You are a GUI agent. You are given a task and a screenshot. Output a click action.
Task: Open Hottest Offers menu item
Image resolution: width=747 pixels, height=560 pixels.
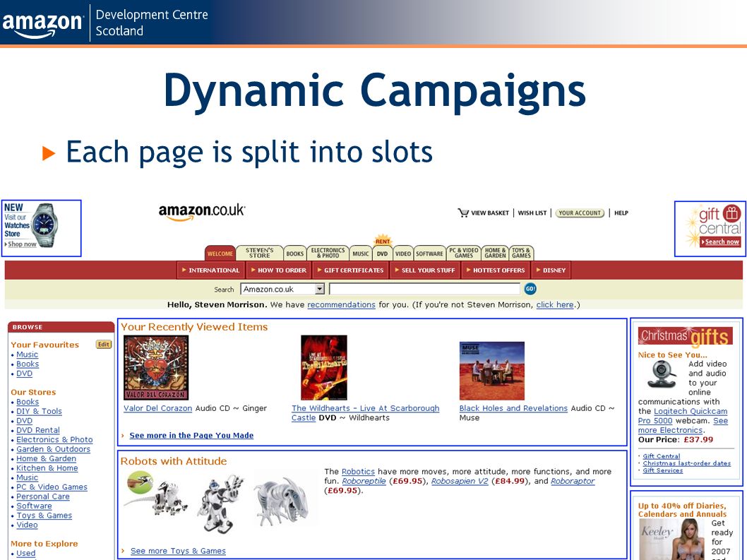coord(496,270)
